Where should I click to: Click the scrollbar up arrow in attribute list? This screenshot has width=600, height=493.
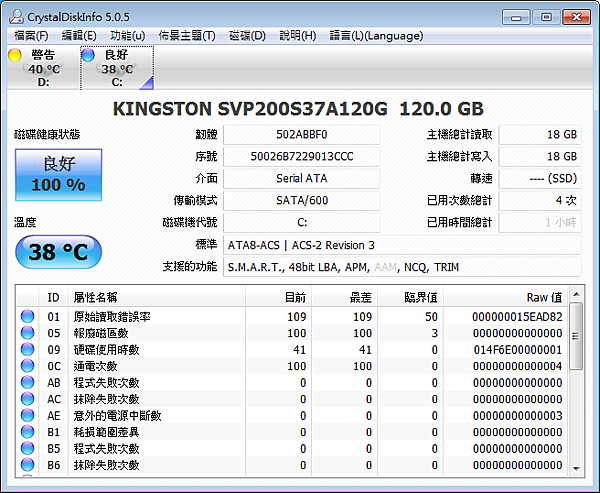click(576, 294)
